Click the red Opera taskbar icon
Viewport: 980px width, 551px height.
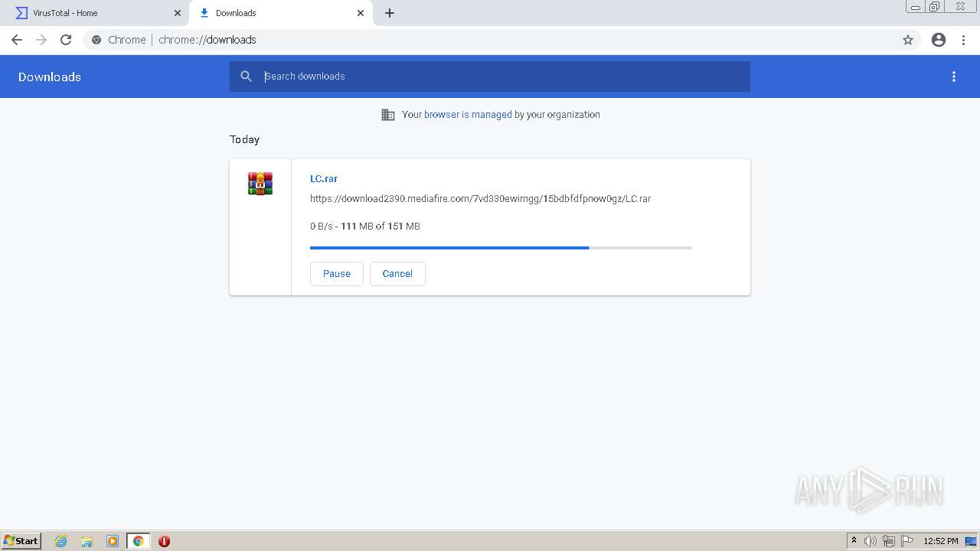click(164, 541)
